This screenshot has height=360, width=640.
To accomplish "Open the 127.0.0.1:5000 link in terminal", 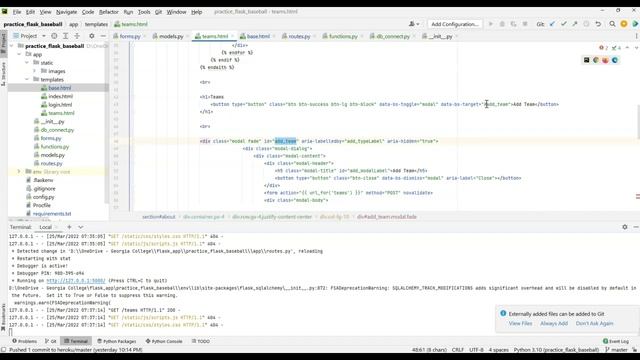I will tap(76, 281).
